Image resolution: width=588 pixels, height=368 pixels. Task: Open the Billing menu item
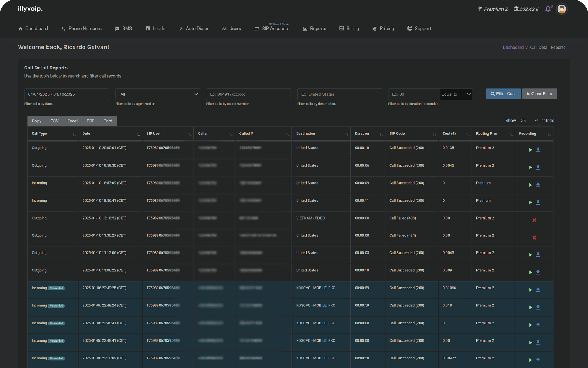tap(349, 29)
